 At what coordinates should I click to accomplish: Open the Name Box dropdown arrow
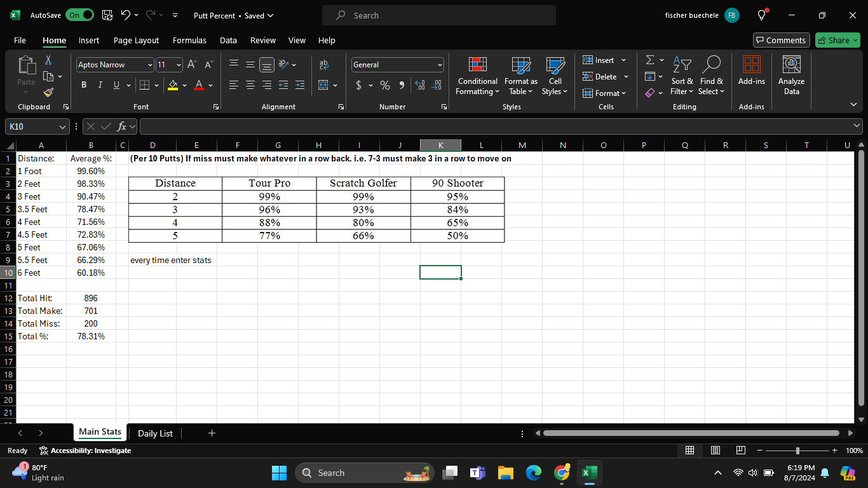tap(62, 126)
